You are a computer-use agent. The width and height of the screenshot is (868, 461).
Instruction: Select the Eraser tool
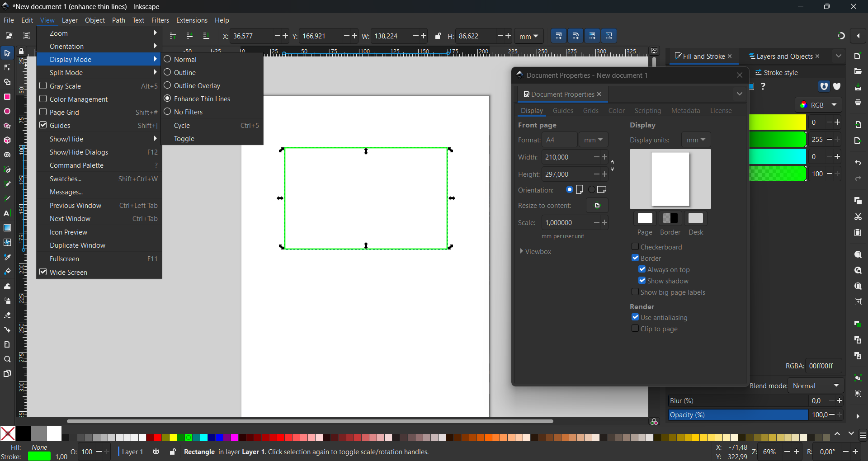point(7,315)
